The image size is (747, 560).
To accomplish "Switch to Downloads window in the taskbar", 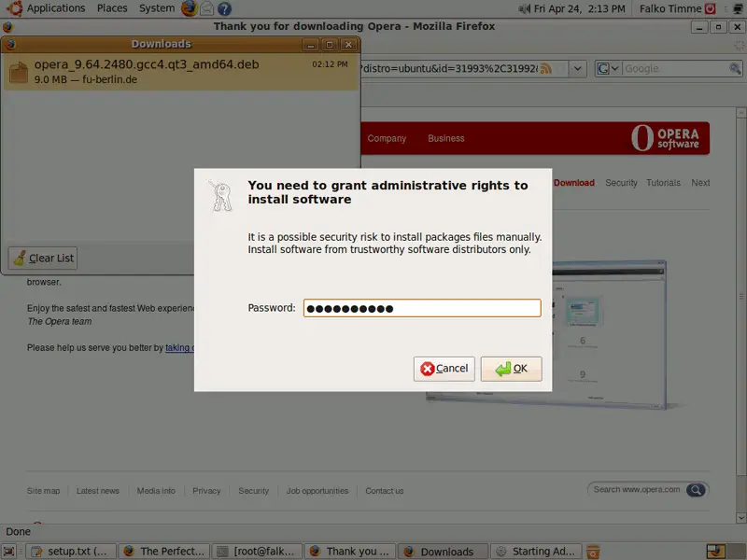I will (444, 552).
